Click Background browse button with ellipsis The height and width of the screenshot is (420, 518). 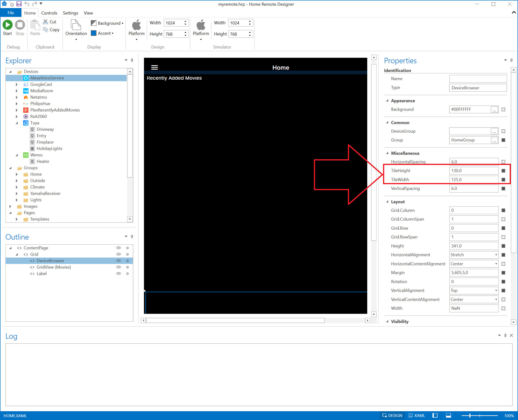tap(494, 109)
